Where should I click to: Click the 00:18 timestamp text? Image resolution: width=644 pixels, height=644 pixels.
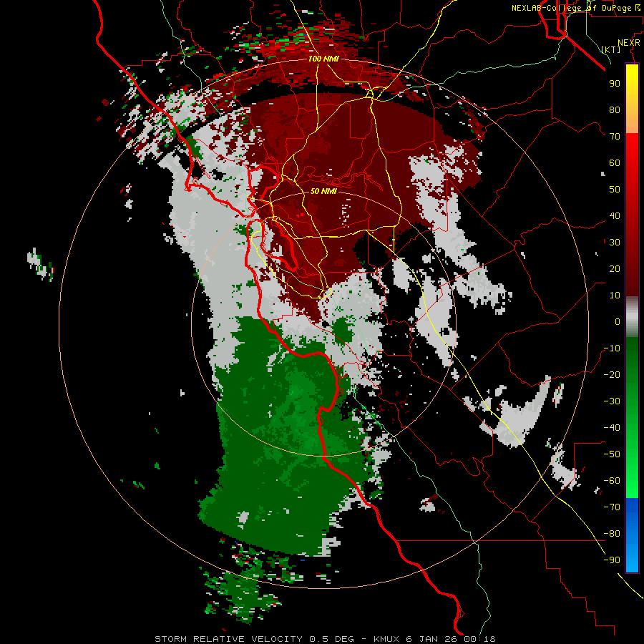coord(479,639)
